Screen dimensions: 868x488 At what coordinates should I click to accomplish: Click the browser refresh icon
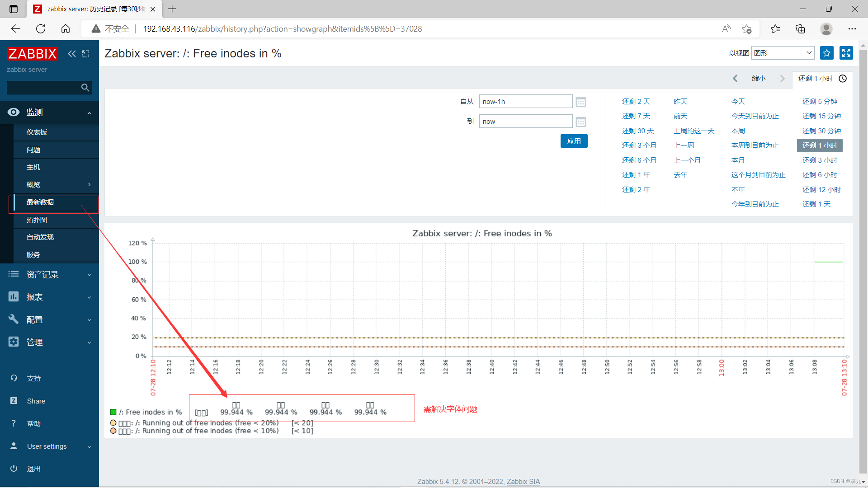pos(41,29)
